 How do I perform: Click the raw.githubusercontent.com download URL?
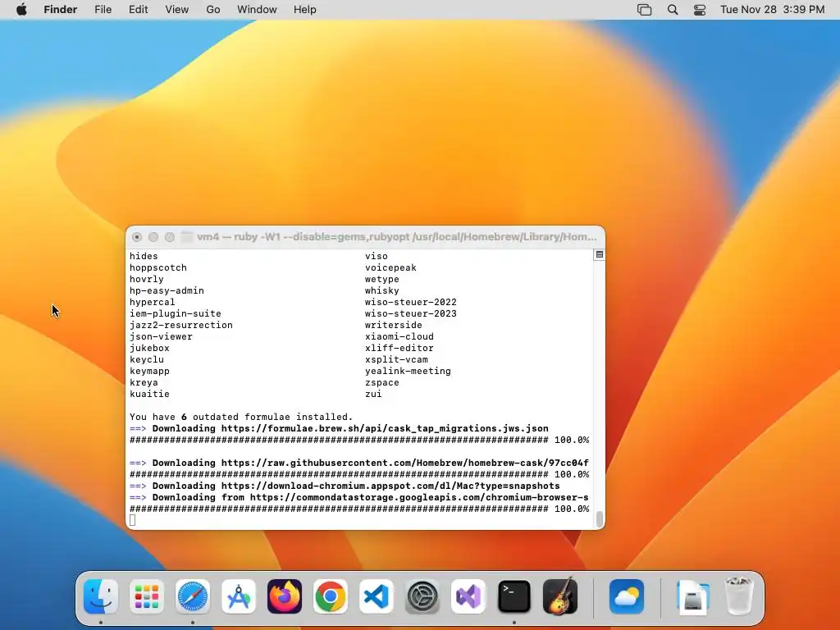(405, 463)
